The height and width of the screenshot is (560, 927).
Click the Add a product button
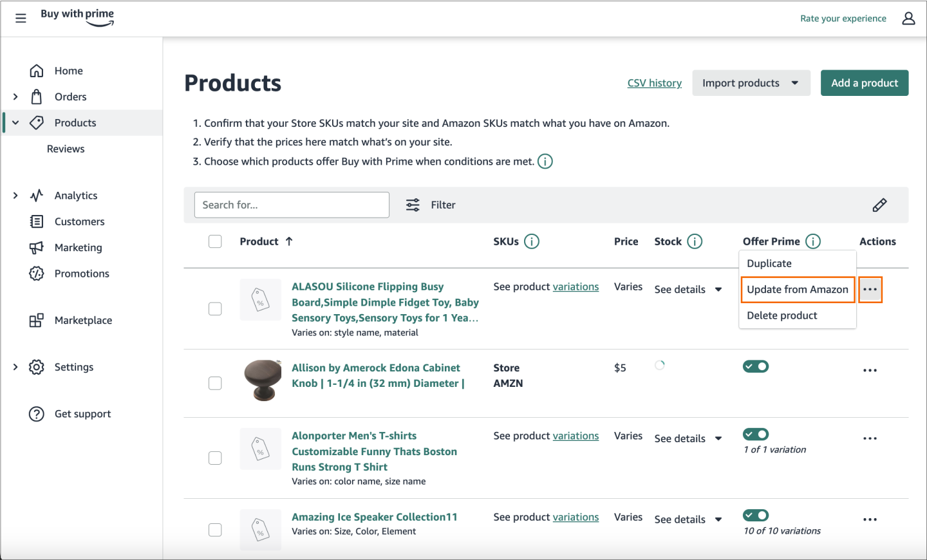tap(864, 82)
